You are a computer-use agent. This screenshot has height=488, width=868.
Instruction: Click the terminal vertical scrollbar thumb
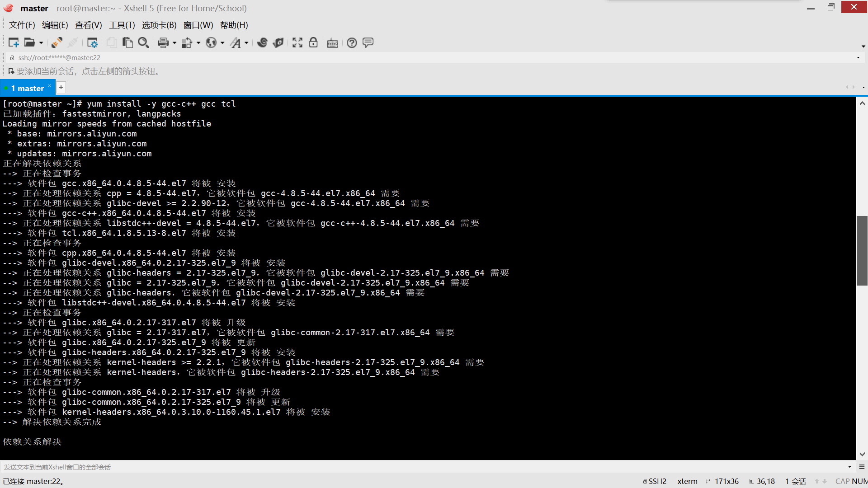click(x=862, y=251)
